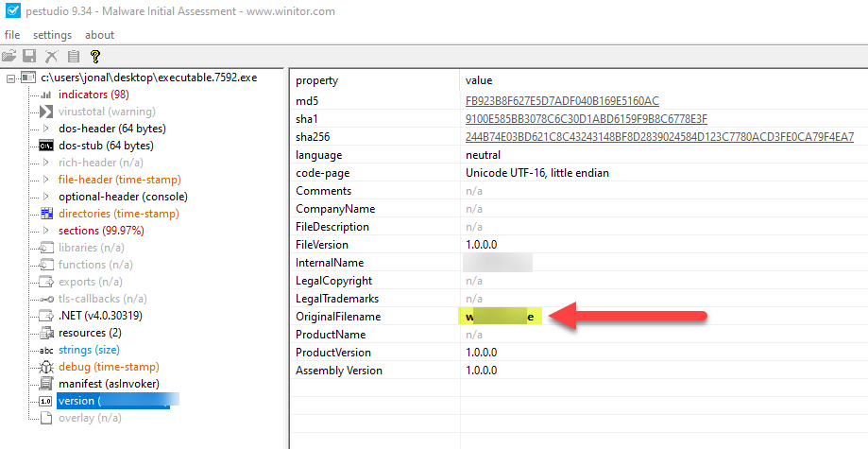Viewport: 868px width, 449px height.
Task: Click the open file toolbar icon
Action: click(10, 57)
